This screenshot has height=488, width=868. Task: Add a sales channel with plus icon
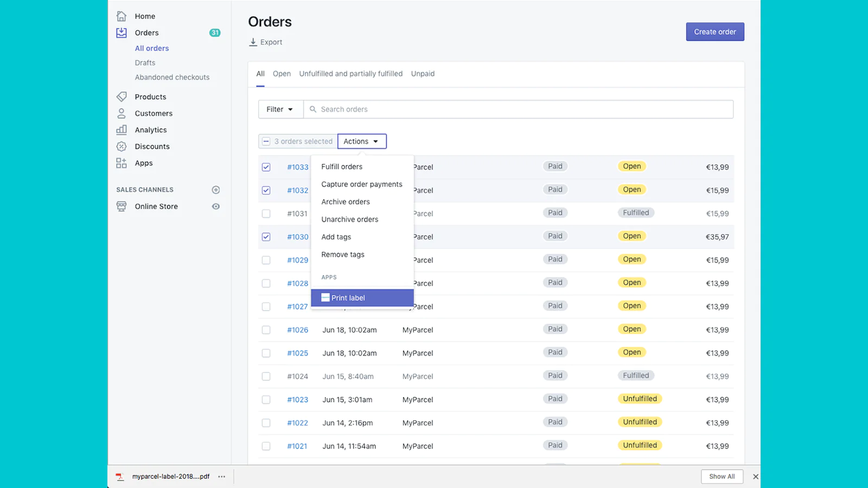[x=216, y=190]
